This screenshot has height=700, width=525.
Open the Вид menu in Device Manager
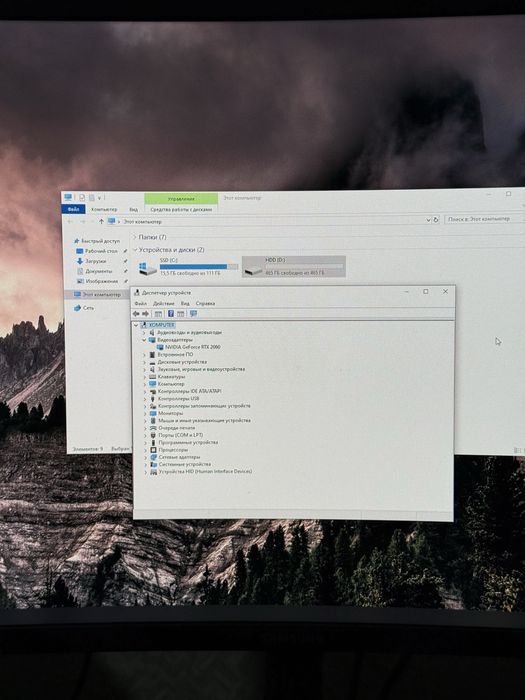coord(185,304)
